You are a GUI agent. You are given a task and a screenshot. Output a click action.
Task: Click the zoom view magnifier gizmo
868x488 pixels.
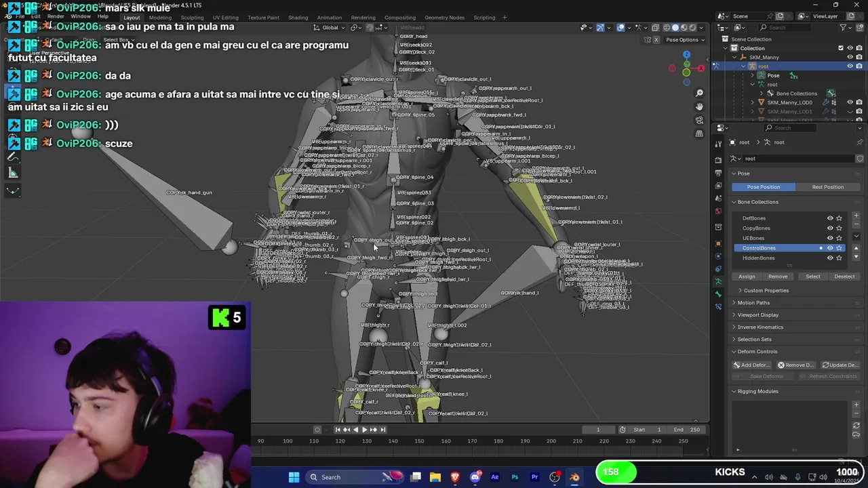699,93
